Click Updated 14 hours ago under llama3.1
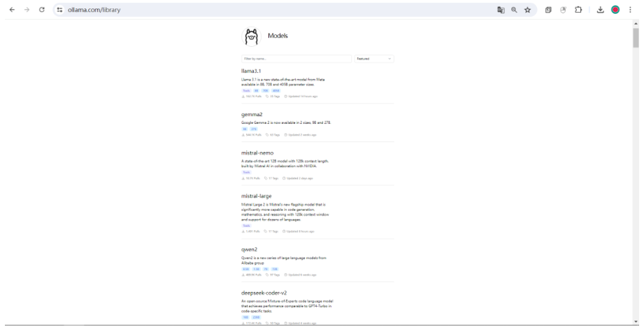Screen dimensions: 644x329 point(301,97)
